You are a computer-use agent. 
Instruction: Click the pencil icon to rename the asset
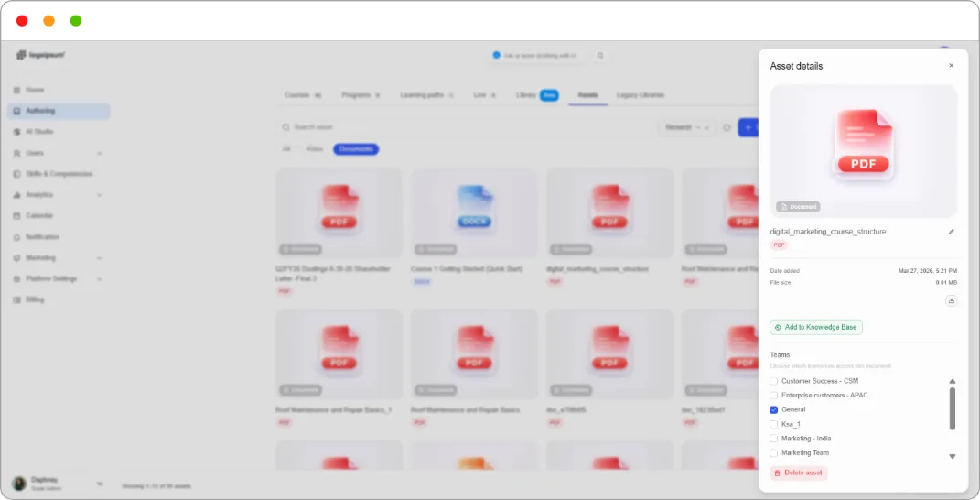tap(952, 232)
